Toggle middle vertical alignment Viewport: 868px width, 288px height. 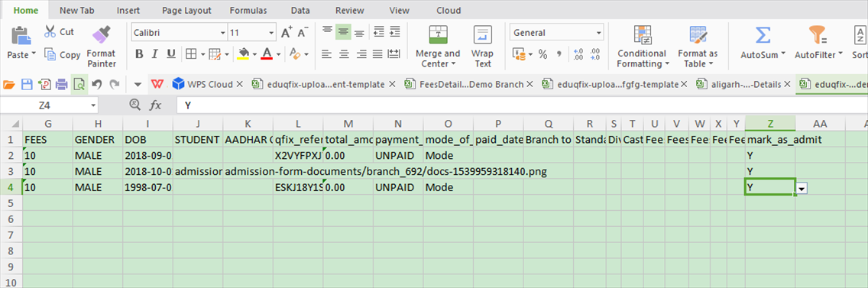[343, 31]
